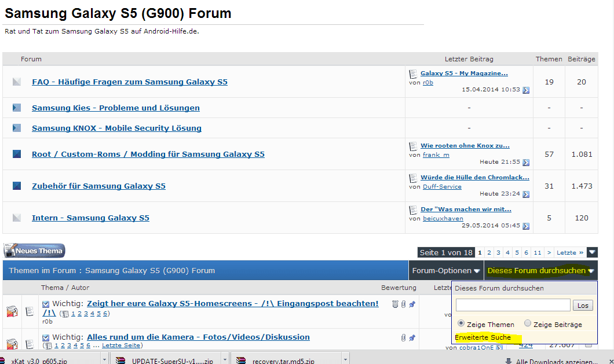The image size is (614, 364).
Task: Open Zubehör für Samsung Galaxy S5 forum
Action: pos(98,186)
